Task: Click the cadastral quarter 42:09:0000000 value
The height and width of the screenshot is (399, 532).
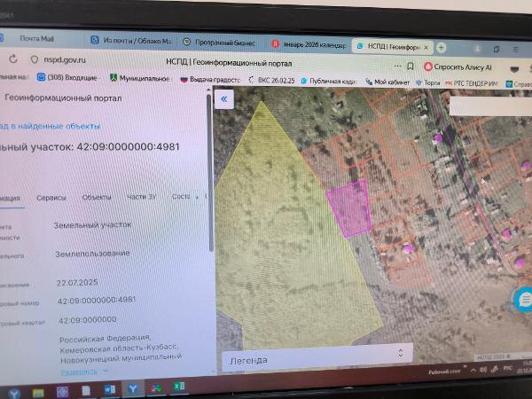Action: (88, 319)
